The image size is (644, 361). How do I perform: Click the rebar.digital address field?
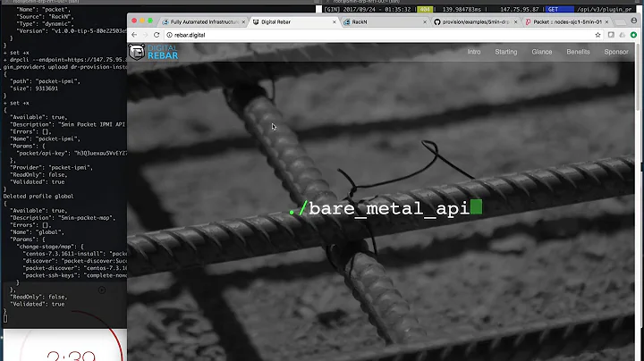(x=377, y=35)
